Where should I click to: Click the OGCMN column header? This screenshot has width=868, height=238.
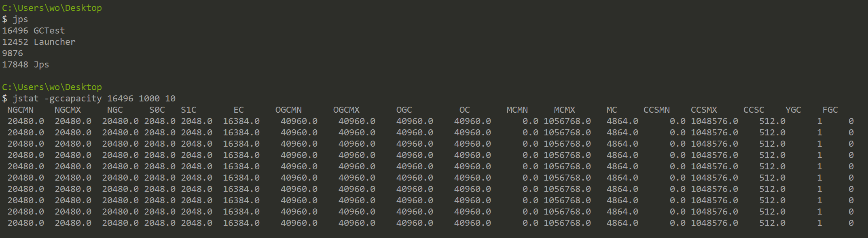(x=288, y=110)
